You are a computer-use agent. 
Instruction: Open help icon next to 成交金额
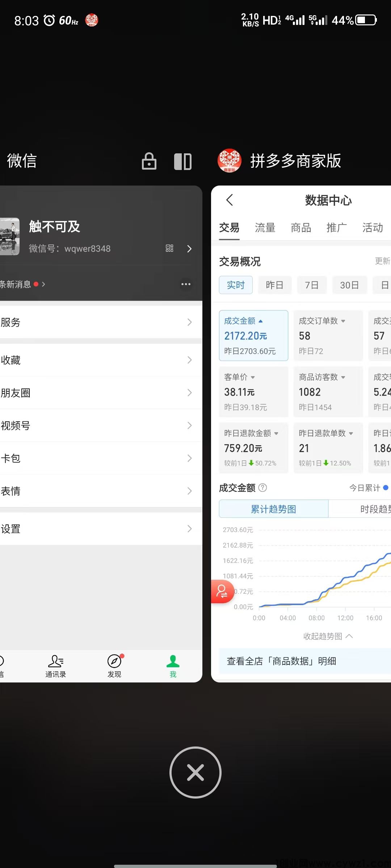(263, 488)
